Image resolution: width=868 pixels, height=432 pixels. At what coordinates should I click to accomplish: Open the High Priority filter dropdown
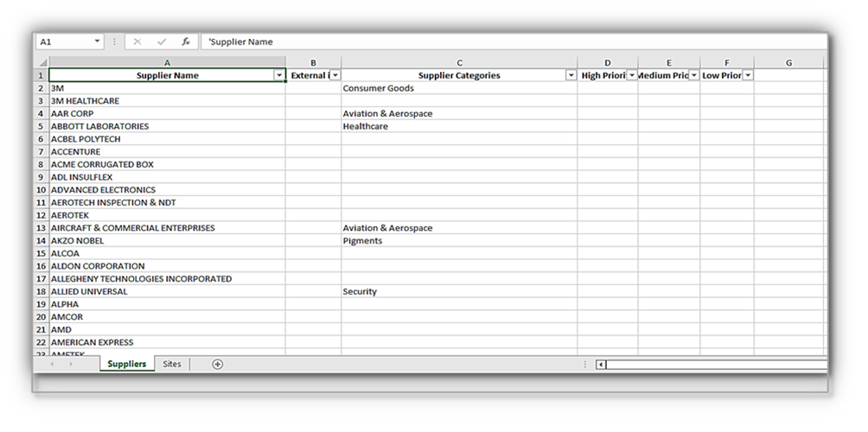click(632, 76)
